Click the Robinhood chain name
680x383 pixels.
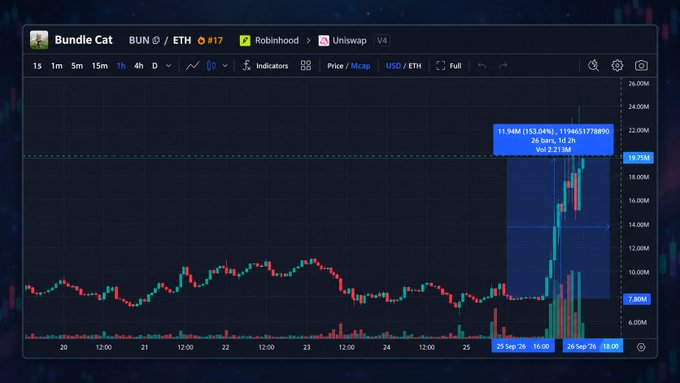point(277,40)
